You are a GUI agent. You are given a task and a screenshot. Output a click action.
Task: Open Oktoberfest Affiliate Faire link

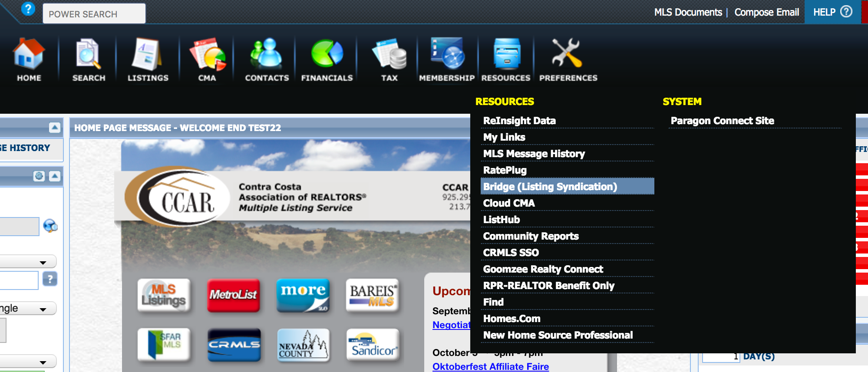491,366
